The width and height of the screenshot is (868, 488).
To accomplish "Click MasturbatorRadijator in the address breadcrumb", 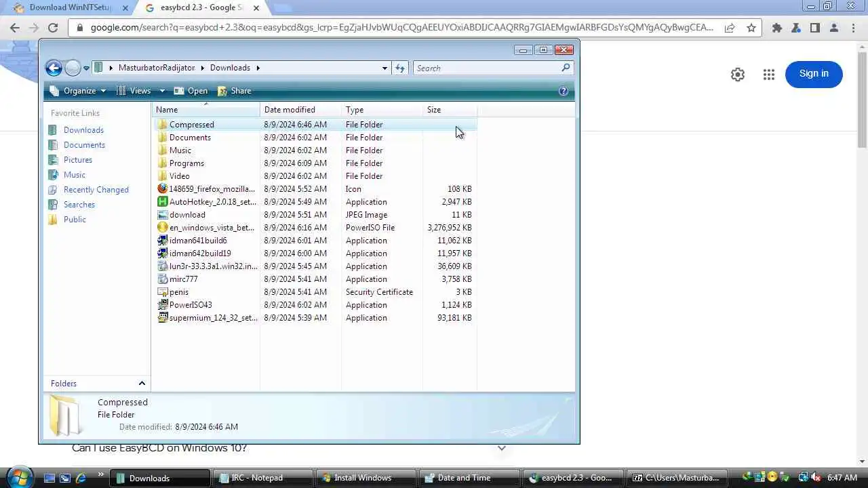I will [x=157, y=68].
